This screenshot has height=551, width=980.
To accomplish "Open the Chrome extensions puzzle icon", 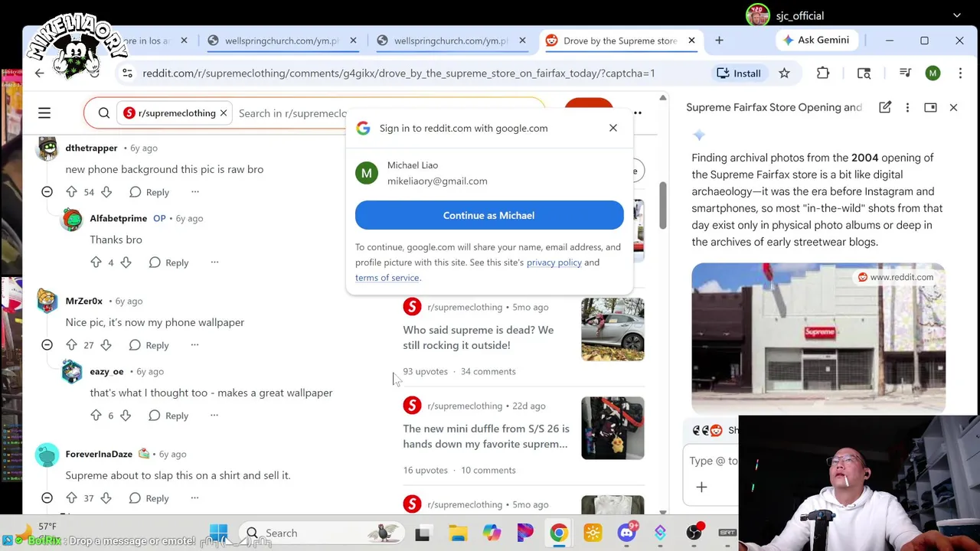I will pos(823,73).
